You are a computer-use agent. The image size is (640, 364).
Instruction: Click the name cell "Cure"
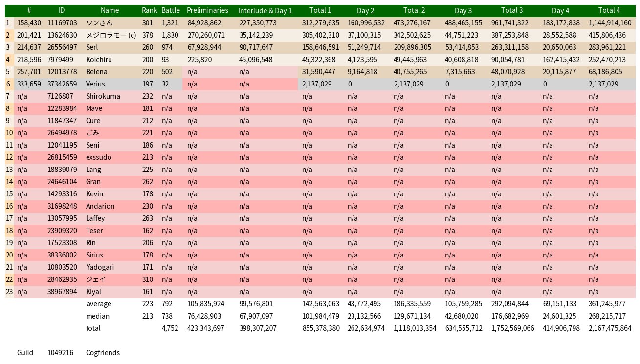93,121
